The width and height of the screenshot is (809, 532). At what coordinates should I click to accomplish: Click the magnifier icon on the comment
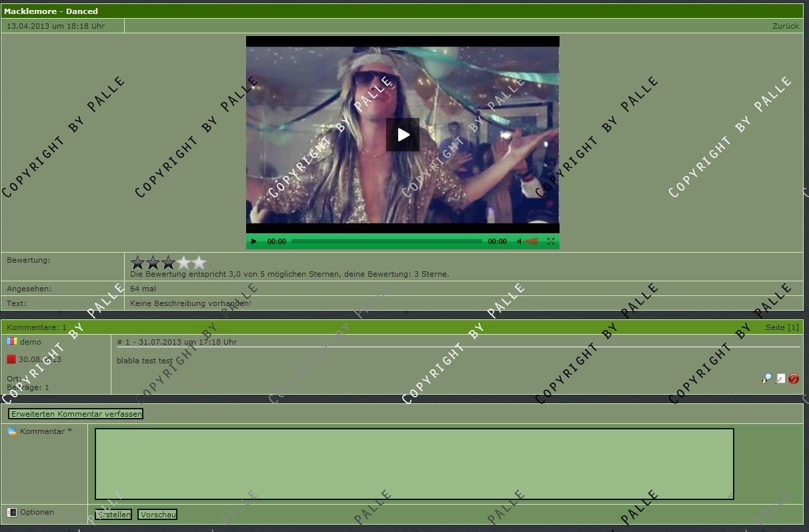click(x=767, y=379)
